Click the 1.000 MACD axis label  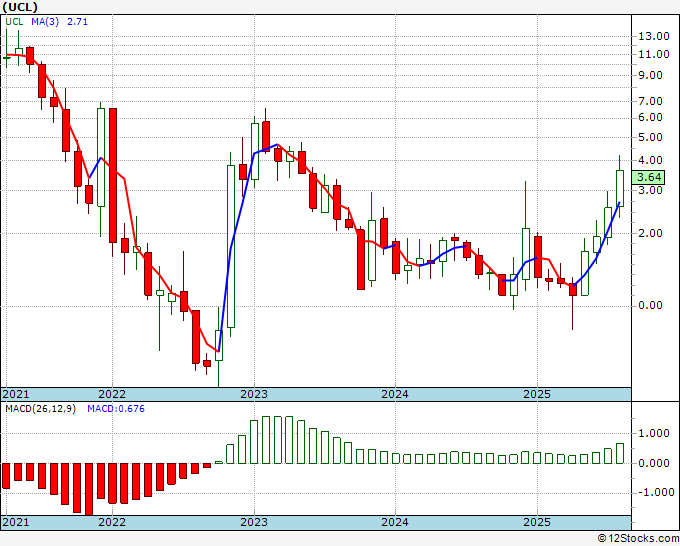[654, 433]
